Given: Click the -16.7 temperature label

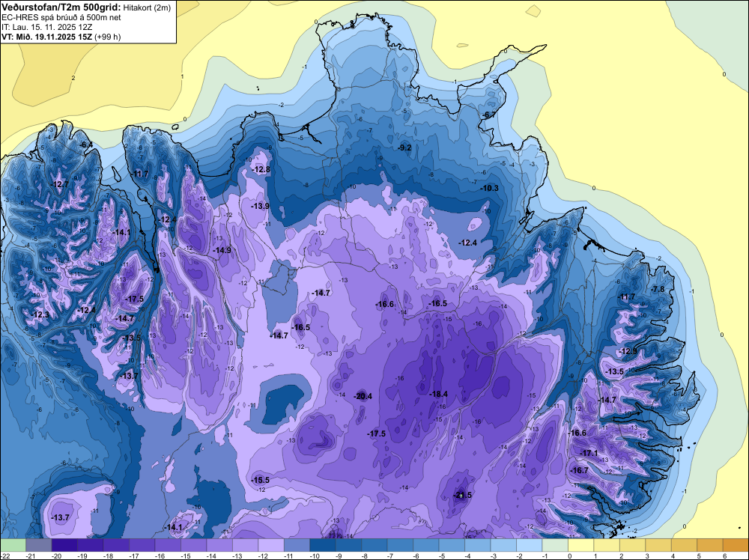Looking at the screenshot, I should 580,470.
